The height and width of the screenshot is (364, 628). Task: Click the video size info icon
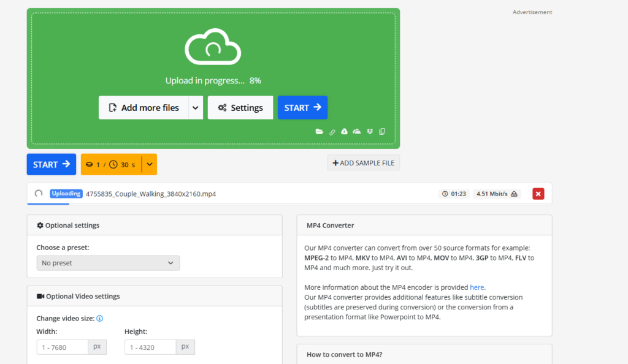tap(100, 319)
